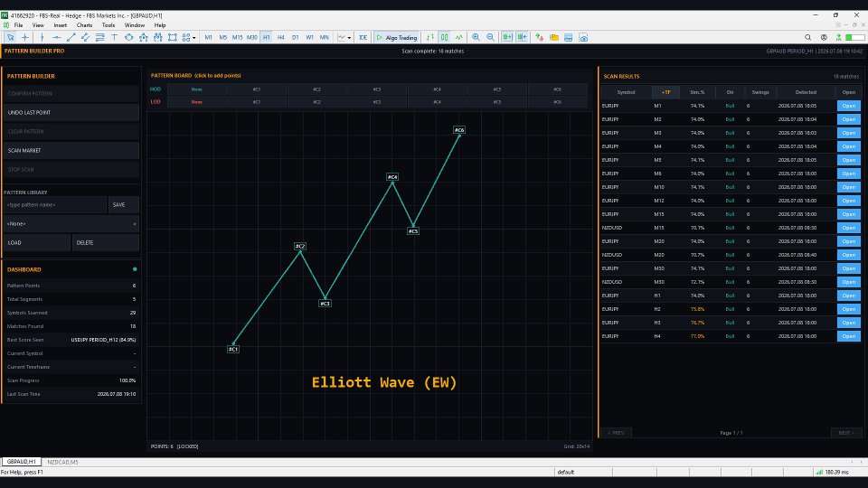Open the chart type dropdown arrow

click(349, 38)
